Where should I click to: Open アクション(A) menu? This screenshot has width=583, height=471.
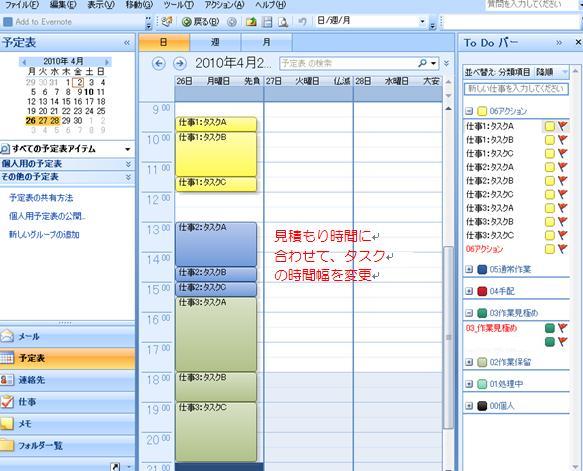click(x=224, y=5)
